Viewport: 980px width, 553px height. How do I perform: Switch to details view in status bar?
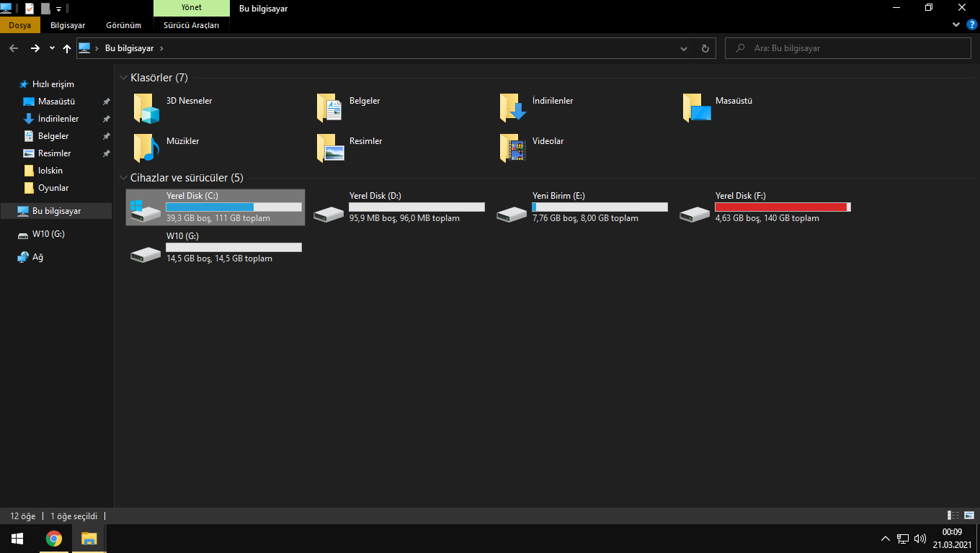coord(953,515)
